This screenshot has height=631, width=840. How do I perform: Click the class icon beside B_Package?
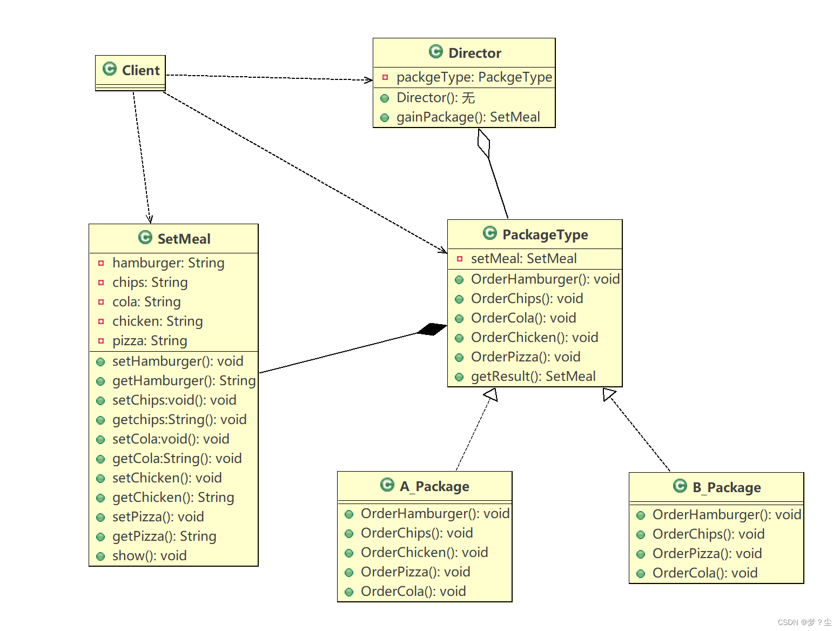pos(680,486)
